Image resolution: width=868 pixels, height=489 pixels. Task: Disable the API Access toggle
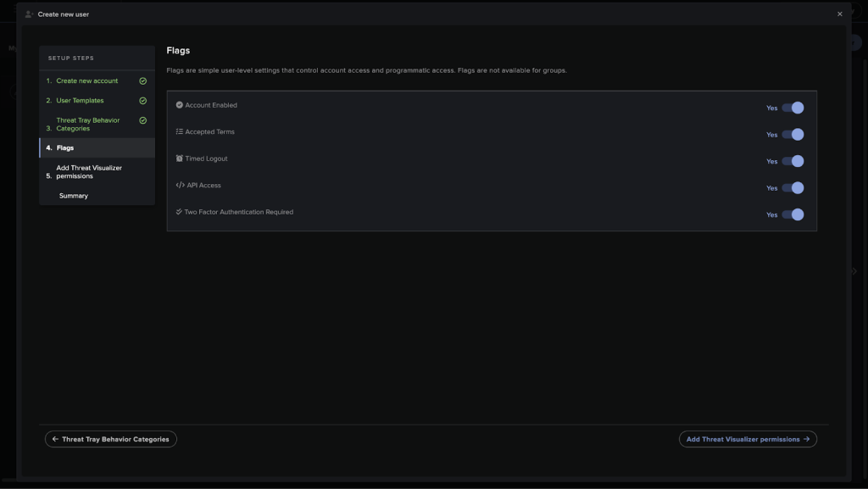point(793,188)
